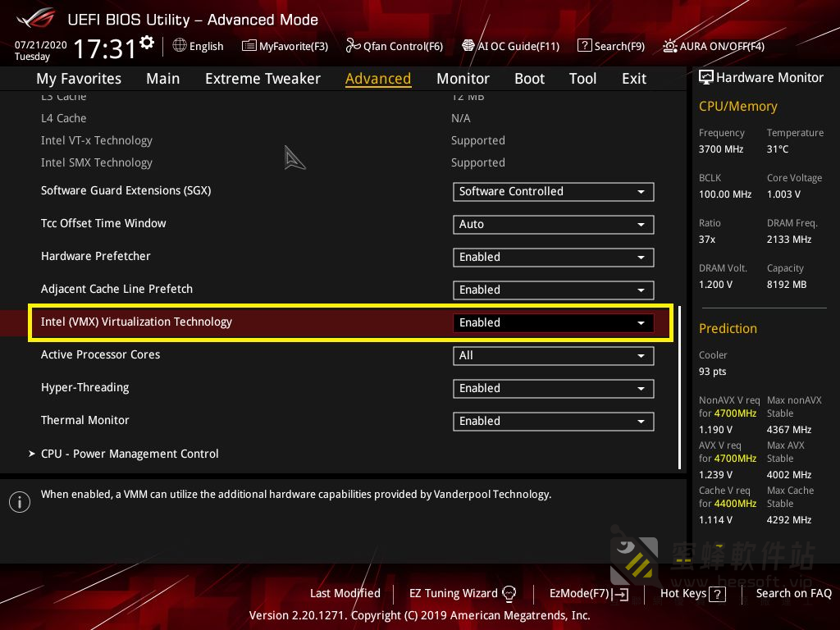Select the Intel VT-x Technology row

click(273, 140)
